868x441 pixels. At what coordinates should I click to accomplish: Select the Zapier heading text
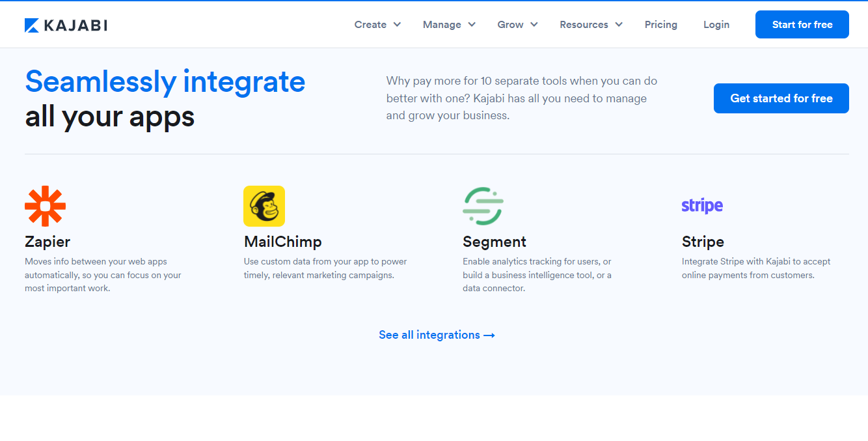tap(47, 242)
